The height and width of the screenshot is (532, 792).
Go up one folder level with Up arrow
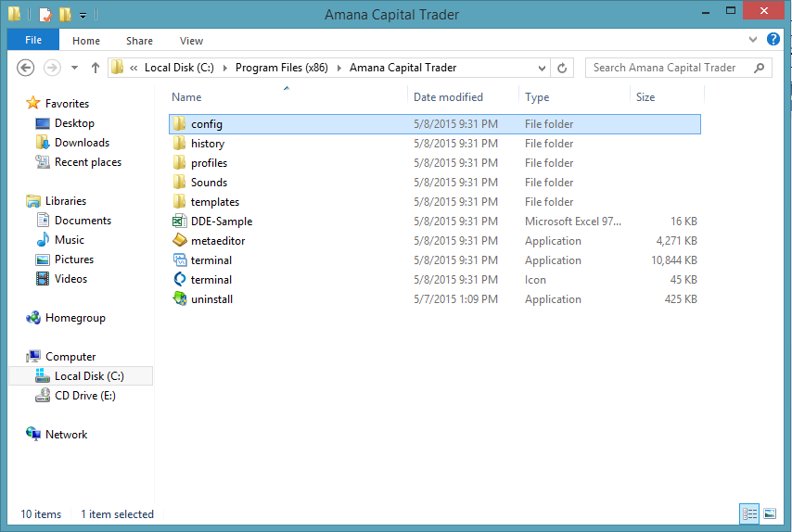96,68
